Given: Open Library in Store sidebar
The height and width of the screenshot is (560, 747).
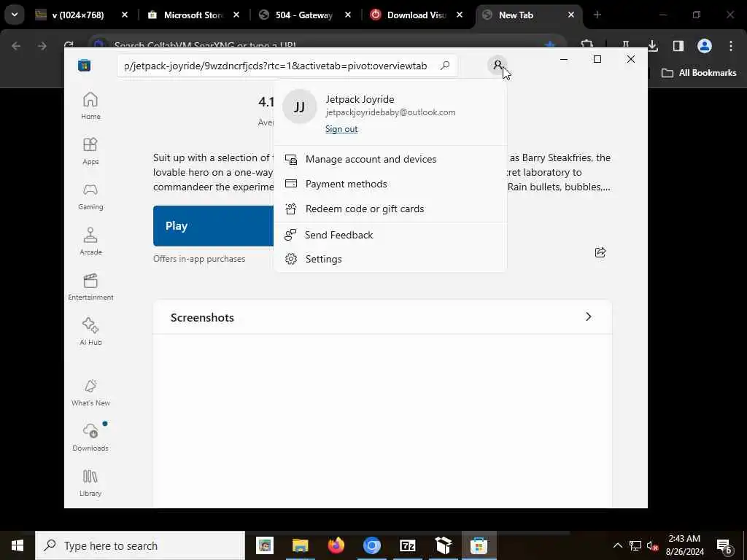Looking at the screenshot, I should click(90, 483).
